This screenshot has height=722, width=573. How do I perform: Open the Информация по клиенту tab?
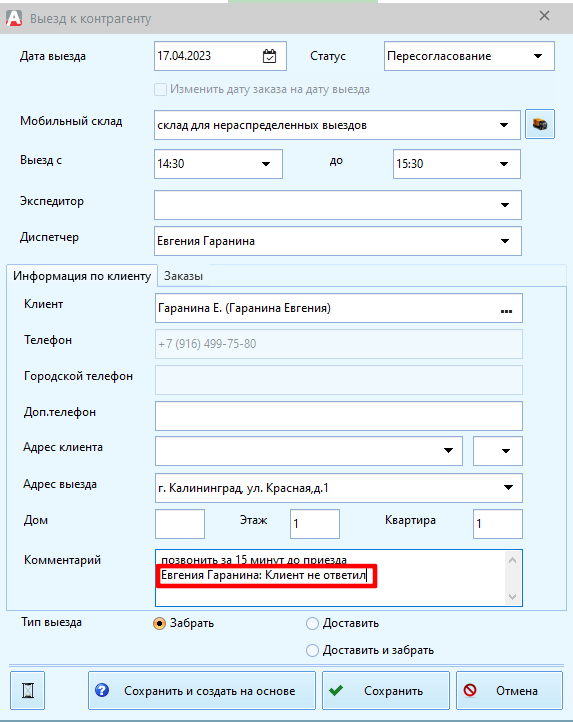click(x=82, y=276)
